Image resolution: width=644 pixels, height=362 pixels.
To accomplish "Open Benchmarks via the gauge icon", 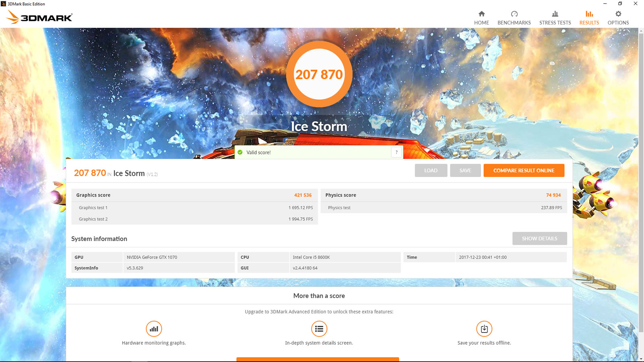I will (x=514, y=14).
